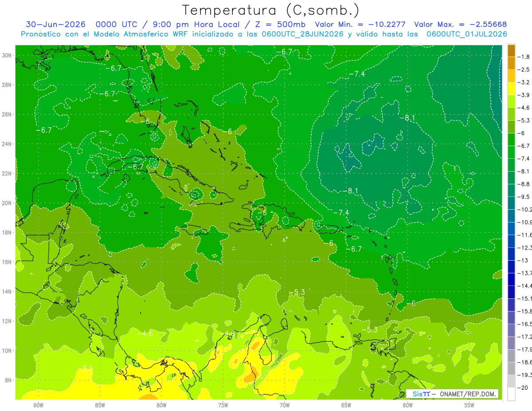Click the 80W longitude axis label
The width and height of the screenshot is (532, 411).
tap(161, 406)
